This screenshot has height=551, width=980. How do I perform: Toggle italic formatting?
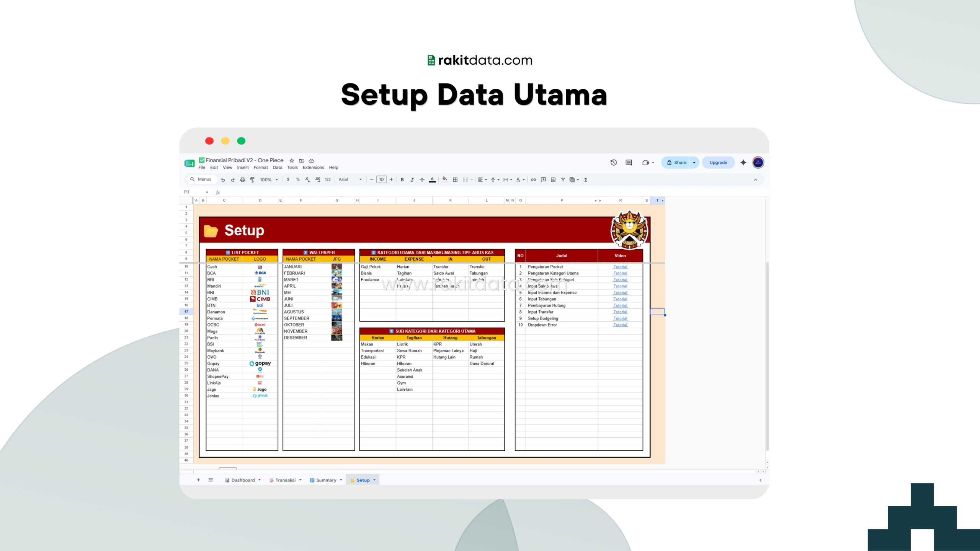tap(412, 180)
